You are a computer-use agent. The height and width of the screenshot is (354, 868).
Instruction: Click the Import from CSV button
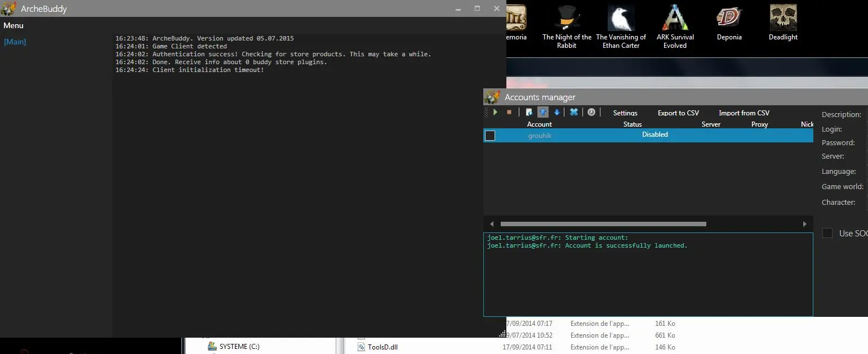744,113
